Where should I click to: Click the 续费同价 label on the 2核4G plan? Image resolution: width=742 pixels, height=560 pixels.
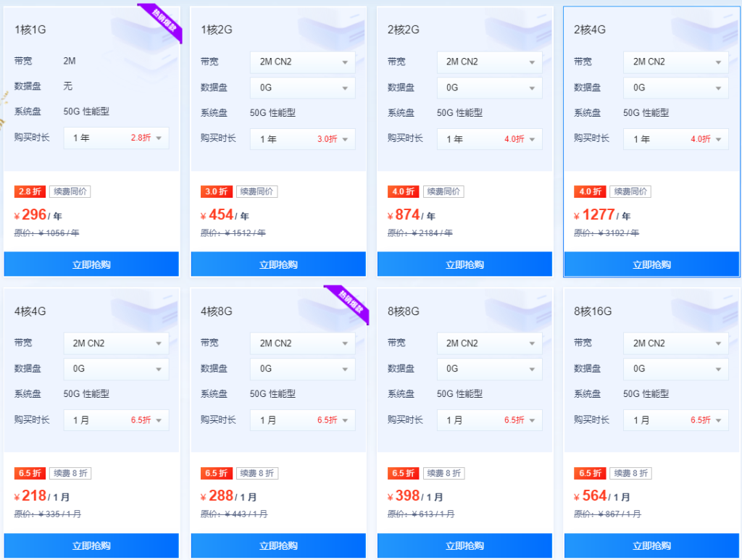click(x=628, y=191)
